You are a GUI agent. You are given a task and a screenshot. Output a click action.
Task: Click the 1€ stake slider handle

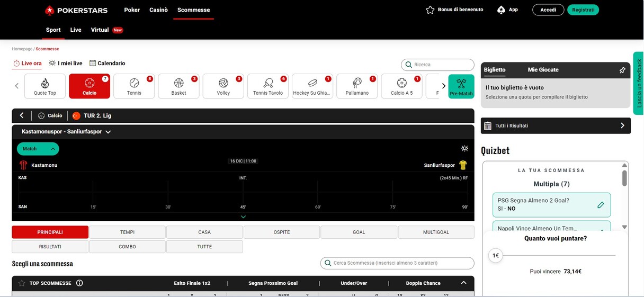click(x=495, y=255)
